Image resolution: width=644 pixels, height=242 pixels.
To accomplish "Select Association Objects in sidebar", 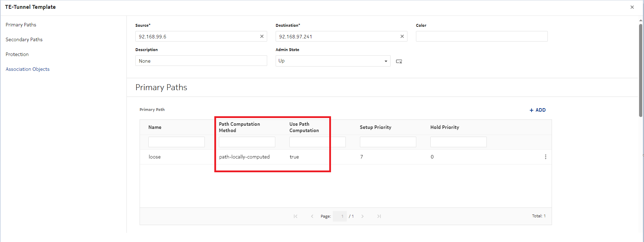I will (x=27, y=69).
